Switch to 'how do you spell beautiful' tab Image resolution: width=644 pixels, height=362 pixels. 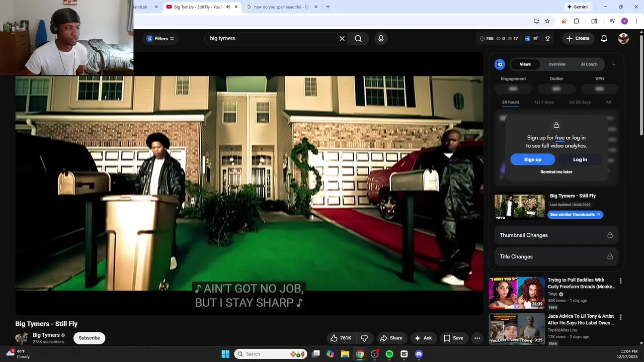[282, 7]
